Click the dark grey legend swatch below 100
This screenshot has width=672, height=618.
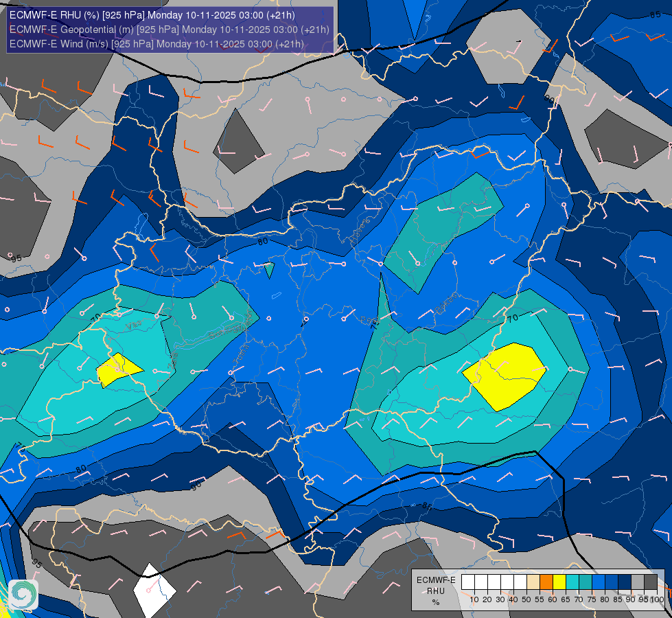point(651,582)
